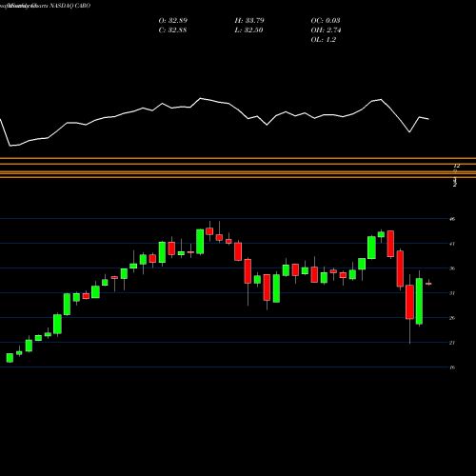This screenshot has height=476, width=476.
Task: Click the 36 price axis label
Action: pos(452,268)
